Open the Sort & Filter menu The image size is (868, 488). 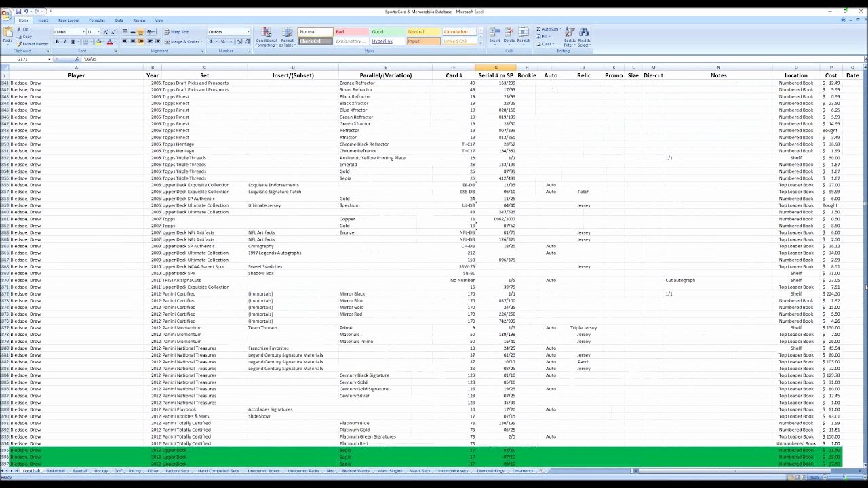pyautogui.click(x=570, y=37)
